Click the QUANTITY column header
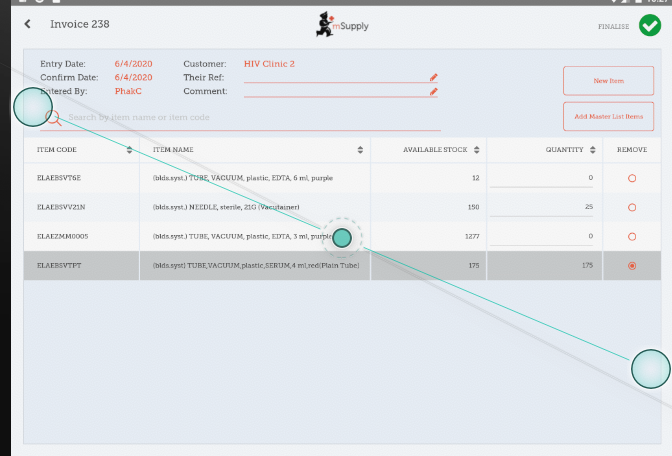This screenshot has height=456, width=672. pyautogui.click(x=564, y=150)
